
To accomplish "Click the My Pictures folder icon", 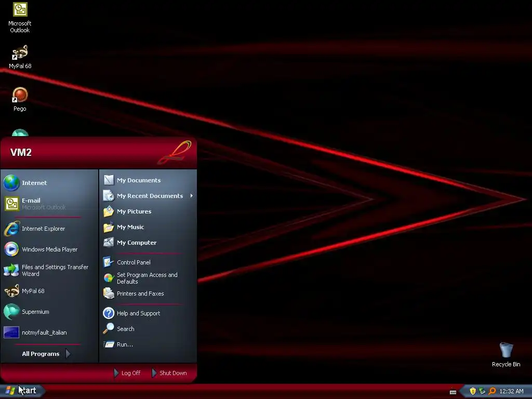I will 109,211.
